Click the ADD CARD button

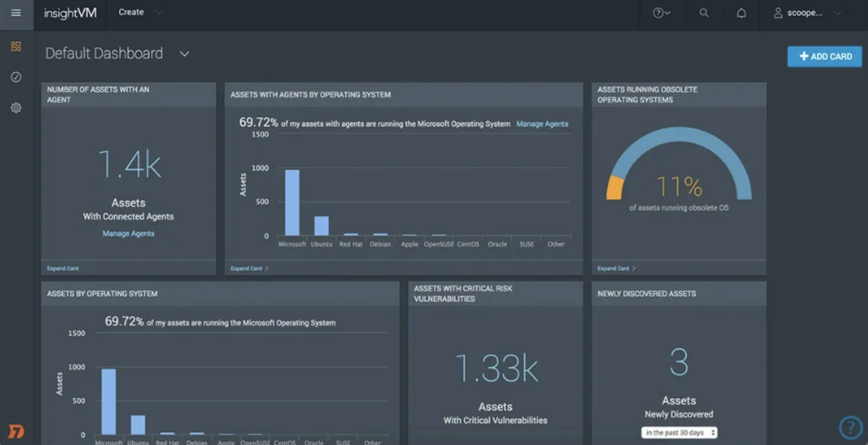tap(824, 56)
